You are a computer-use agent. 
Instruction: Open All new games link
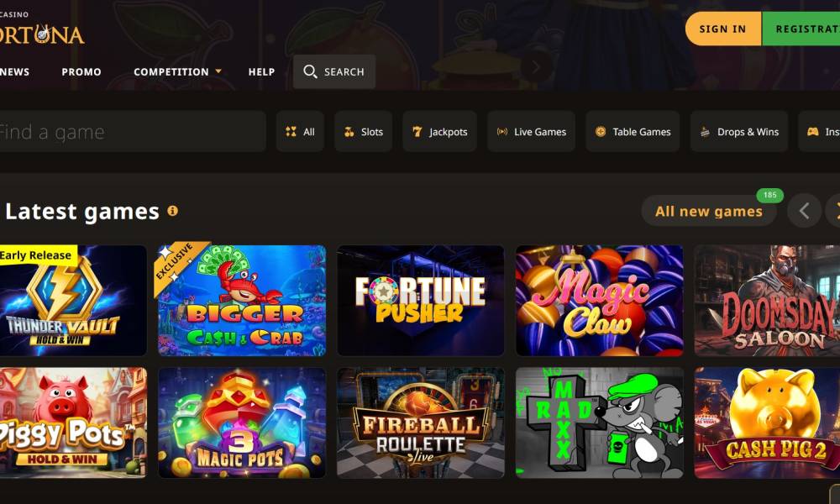pos(709,211)
